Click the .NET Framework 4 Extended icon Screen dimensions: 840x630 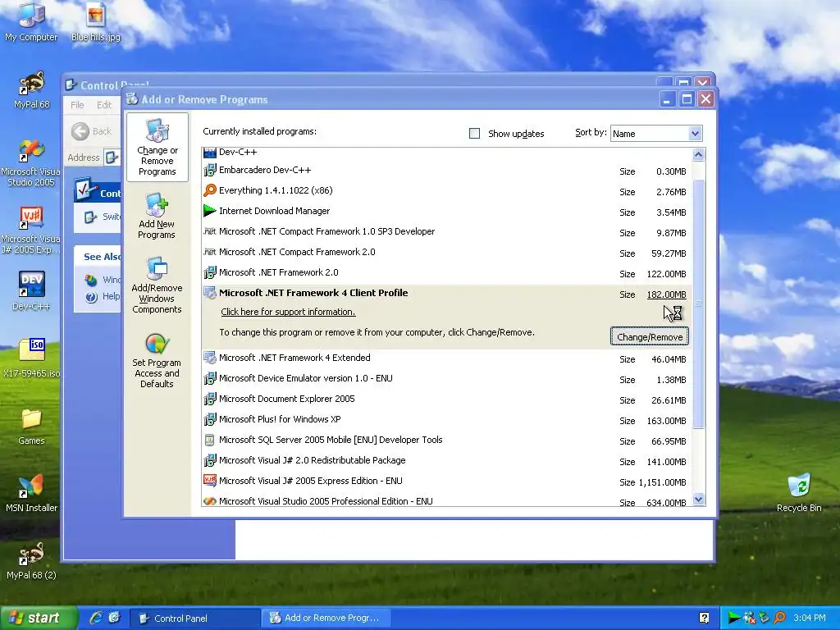pyautogui.click(x=210, y=358)
